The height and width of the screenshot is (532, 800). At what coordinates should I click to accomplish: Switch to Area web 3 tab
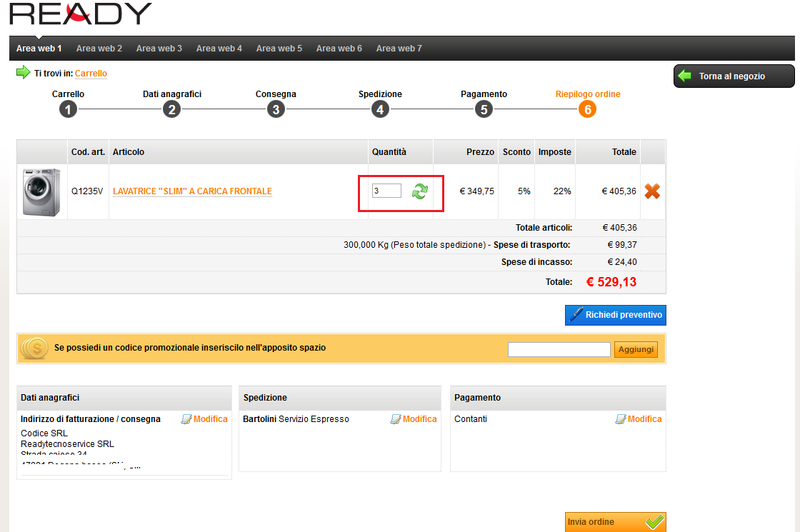click(159, 49)
